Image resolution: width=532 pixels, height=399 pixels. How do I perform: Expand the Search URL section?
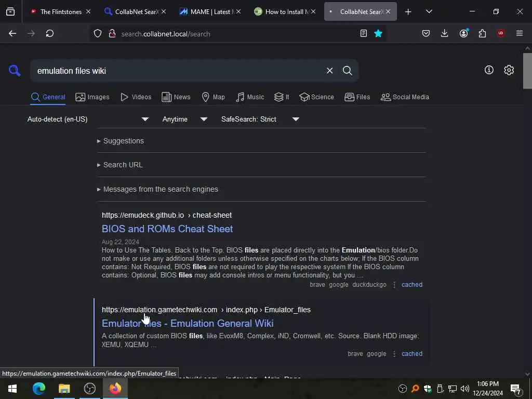[120, 165]
